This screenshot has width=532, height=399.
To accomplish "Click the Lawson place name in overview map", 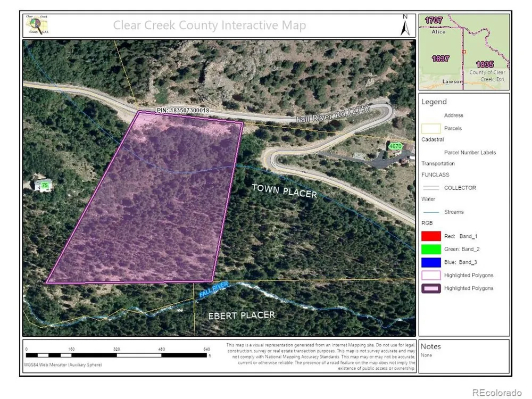I will [452, 81].
